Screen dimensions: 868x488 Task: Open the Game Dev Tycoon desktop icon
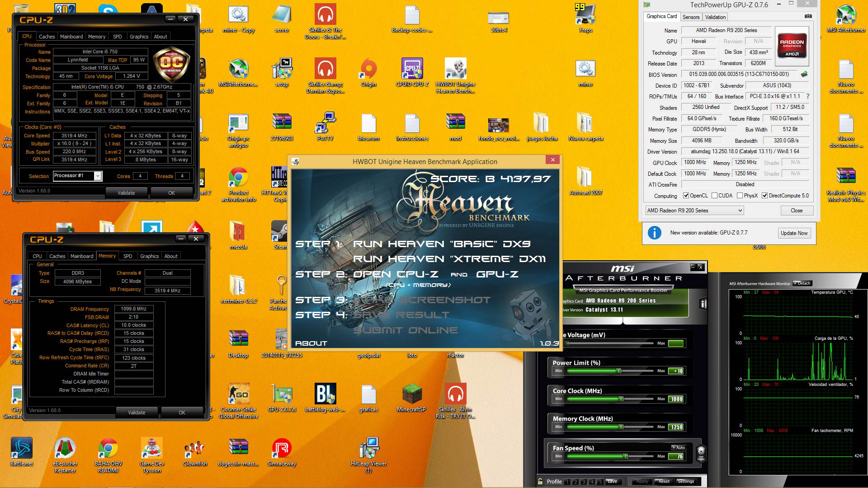tap(152, 455)
